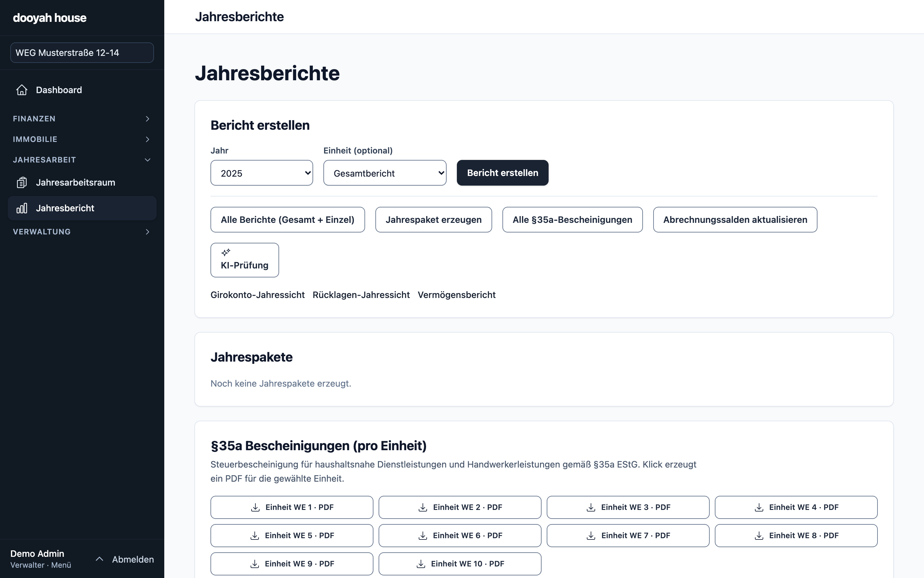Click download icon for Einheit WE 1
Viewport: 924px width, 578px height.
coord(255,507)
